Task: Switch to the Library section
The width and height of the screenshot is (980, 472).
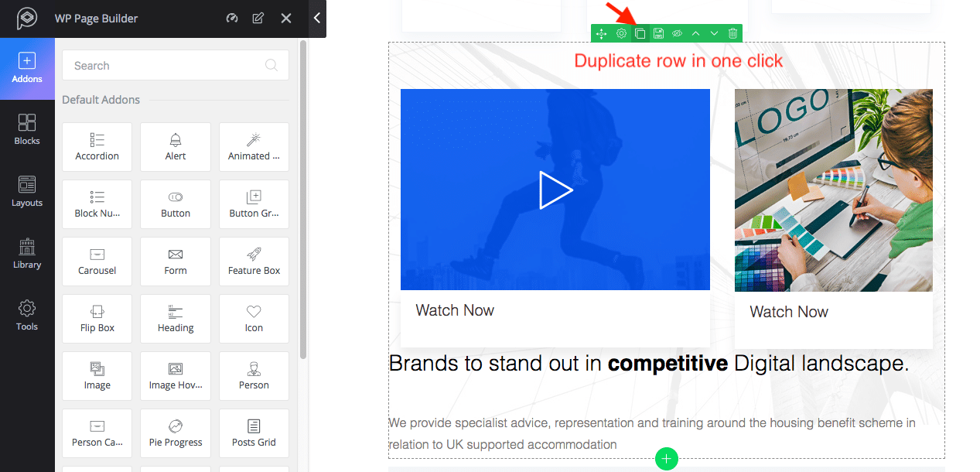Action: (x=27, y=252)
